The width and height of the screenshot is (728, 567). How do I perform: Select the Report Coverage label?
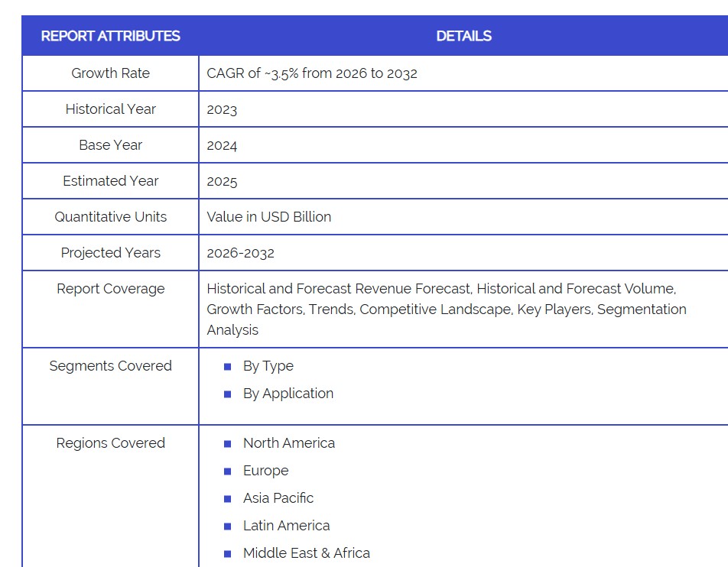point(110,289)
